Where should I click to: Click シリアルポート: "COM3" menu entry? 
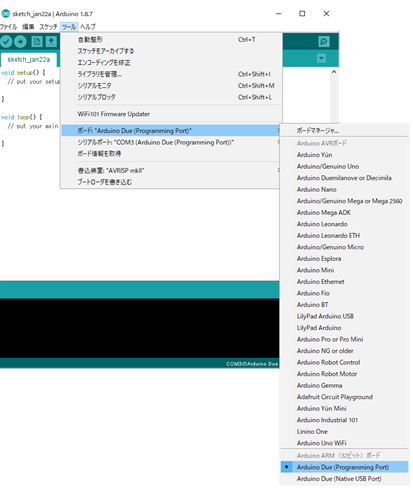pos(171,142)
